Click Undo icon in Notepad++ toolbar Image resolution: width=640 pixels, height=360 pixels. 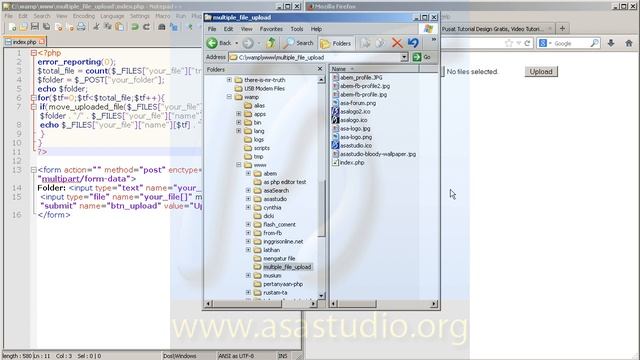[x=135, y=27]
